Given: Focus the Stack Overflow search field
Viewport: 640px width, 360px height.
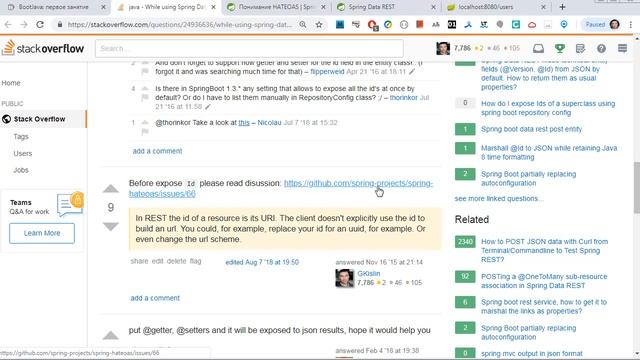Looking at the screenshot, I should [249, 49].
